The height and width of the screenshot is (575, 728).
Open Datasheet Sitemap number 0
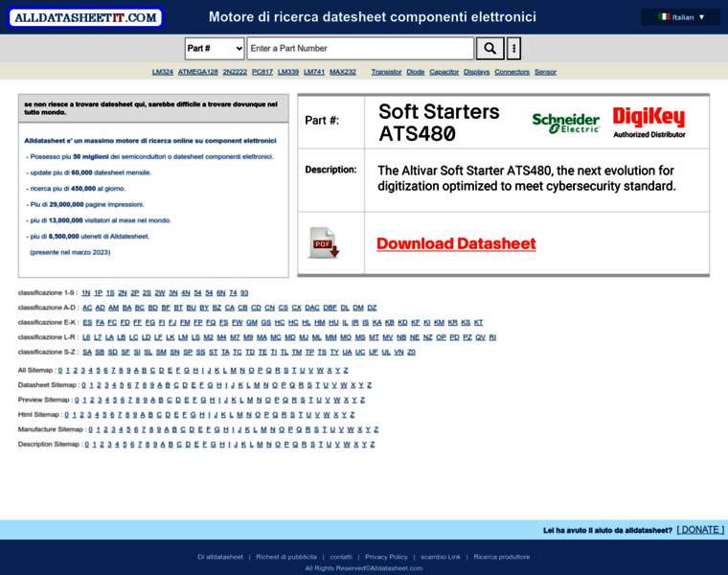[x=84, y=385]
